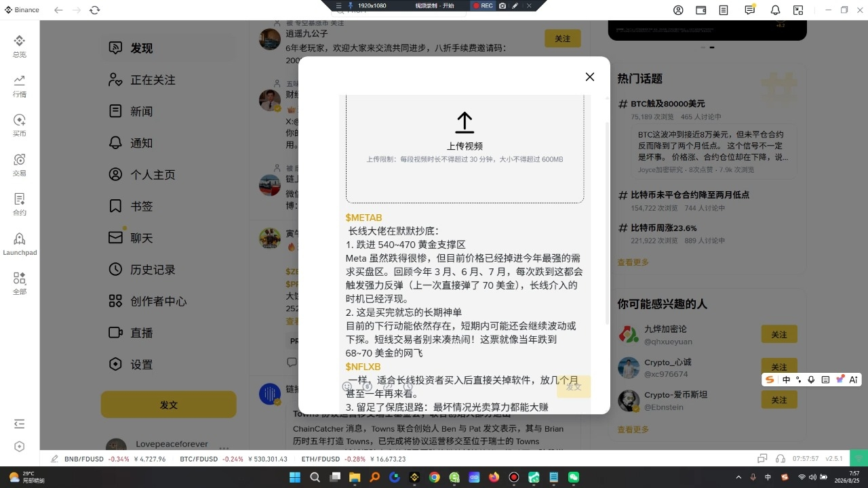Screen dimensions: 868x488
Task: Open 九烨加密论 user avatar
Action: click(629, 335)
